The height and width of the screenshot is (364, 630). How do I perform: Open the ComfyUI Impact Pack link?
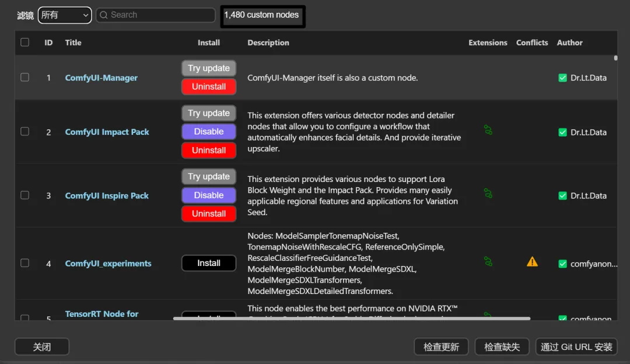coord(107,132)
